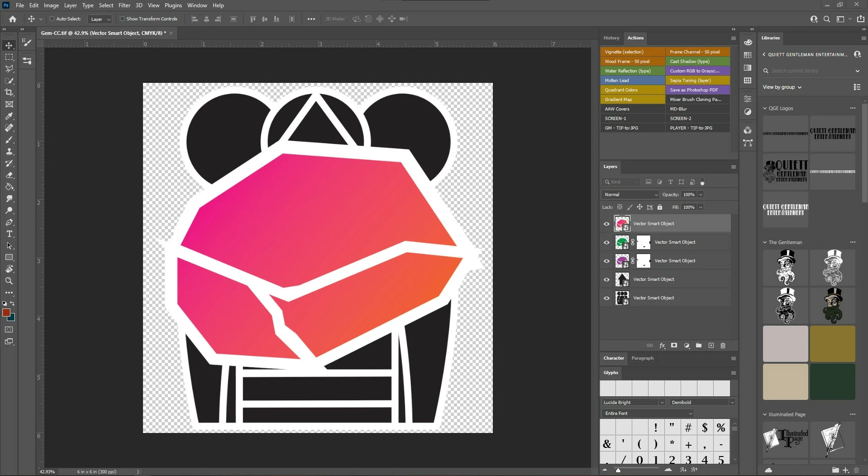
Task: Open the Filter menu
Action: tap(124, 5)
